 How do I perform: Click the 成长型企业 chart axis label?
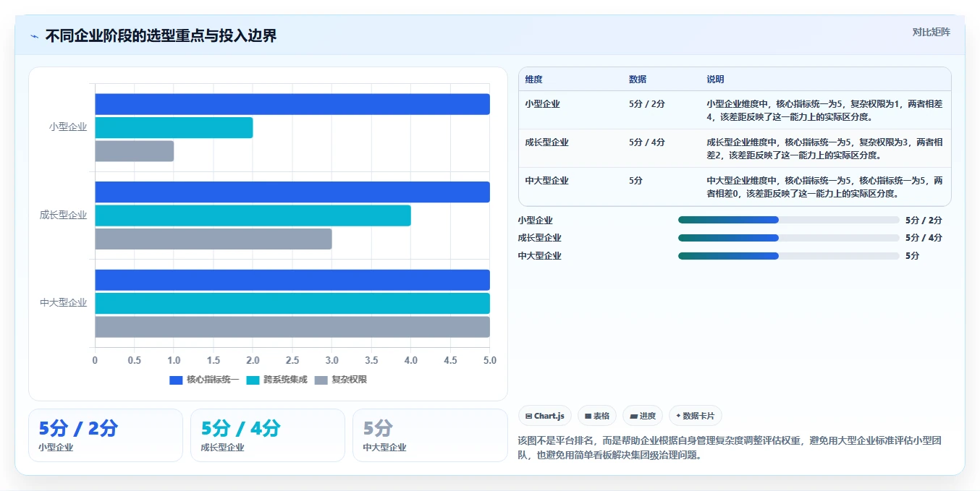(63, 215)
